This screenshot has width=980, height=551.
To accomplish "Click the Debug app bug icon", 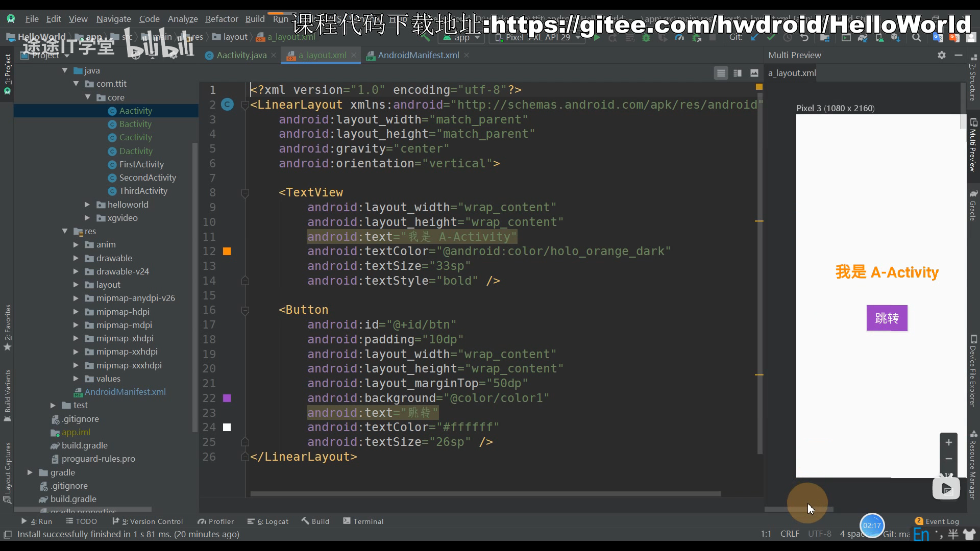I will (x=646, y=38).
